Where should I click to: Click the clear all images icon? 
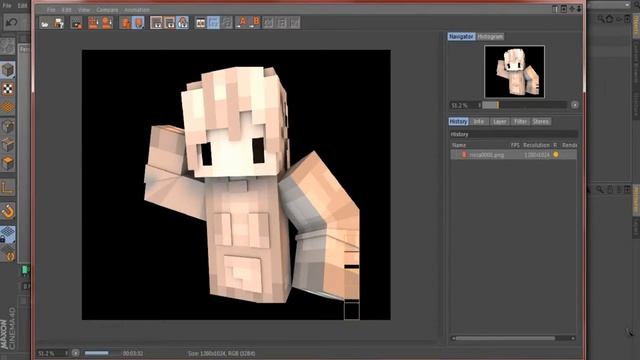tap(93, 23)
